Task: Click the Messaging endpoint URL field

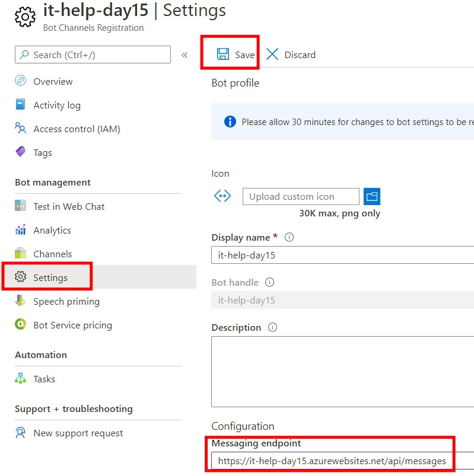Action: pyautogui.click(x=332, y=461)
